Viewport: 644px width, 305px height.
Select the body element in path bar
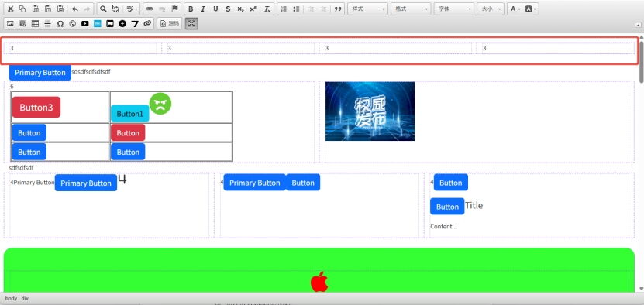11,299
